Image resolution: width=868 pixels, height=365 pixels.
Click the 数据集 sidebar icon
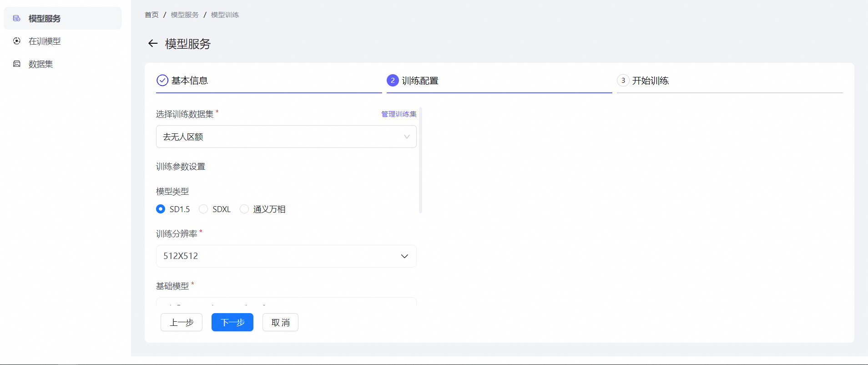(x=17, y=64)
